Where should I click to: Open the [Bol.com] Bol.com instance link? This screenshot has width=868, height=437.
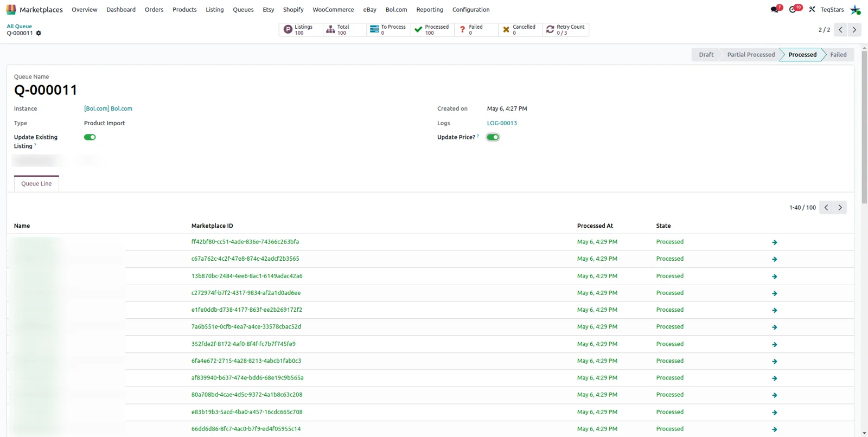tap(108, 108)
